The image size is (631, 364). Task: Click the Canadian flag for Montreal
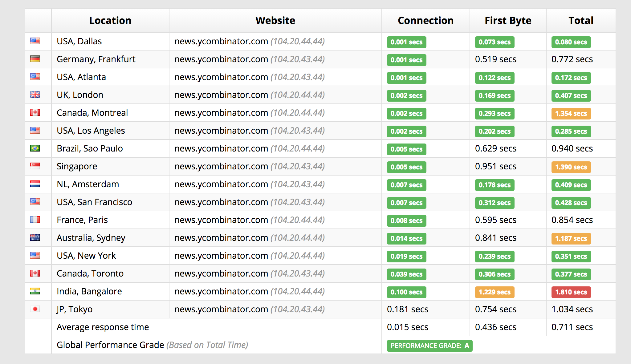(x=35, y=112)
